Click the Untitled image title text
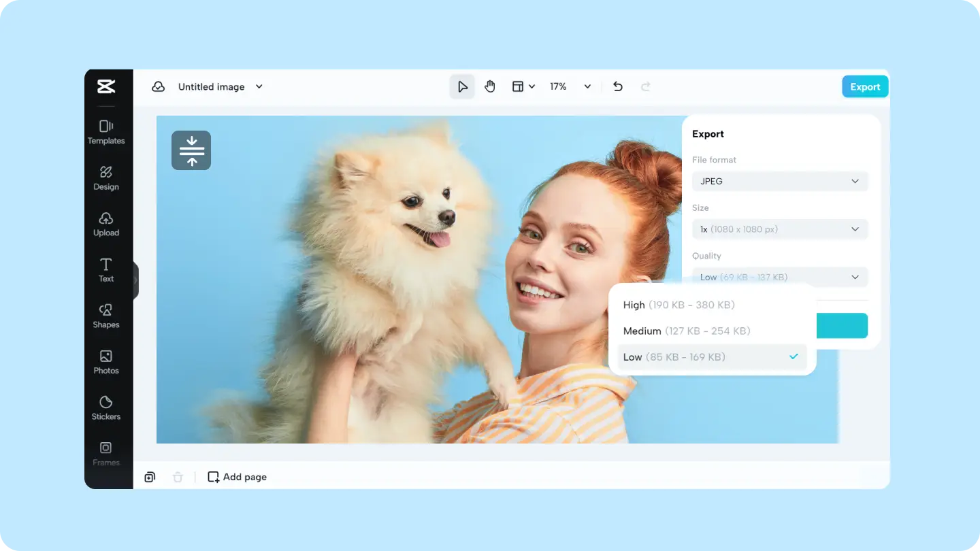The image size is (980, 551). [x=211, y=86]
